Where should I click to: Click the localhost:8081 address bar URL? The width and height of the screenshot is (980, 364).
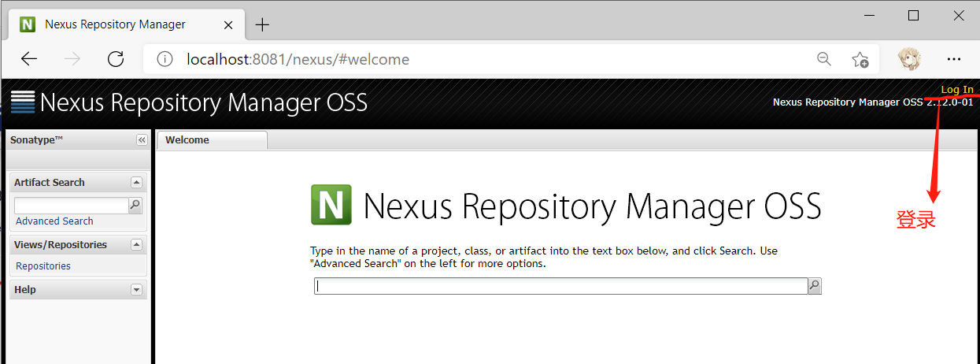tap(298, 59)
